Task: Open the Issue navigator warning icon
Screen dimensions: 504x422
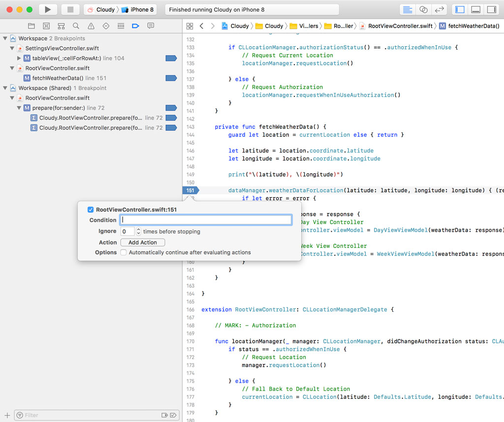Action: [91, 26]
